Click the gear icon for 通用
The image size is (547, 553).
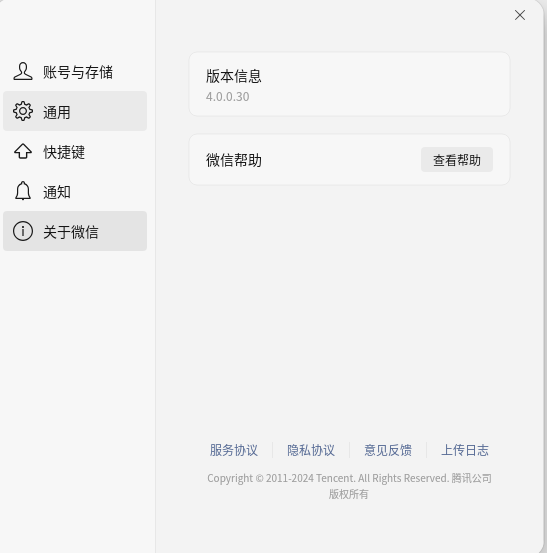point(23,111)
